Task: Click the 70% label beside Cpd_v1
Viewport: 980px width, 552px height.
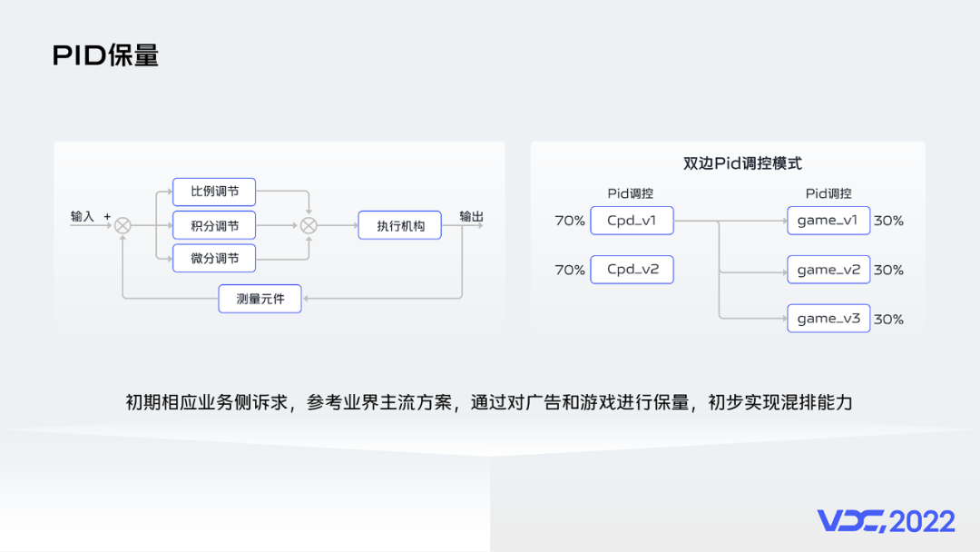Action: (x=570, y=221)
